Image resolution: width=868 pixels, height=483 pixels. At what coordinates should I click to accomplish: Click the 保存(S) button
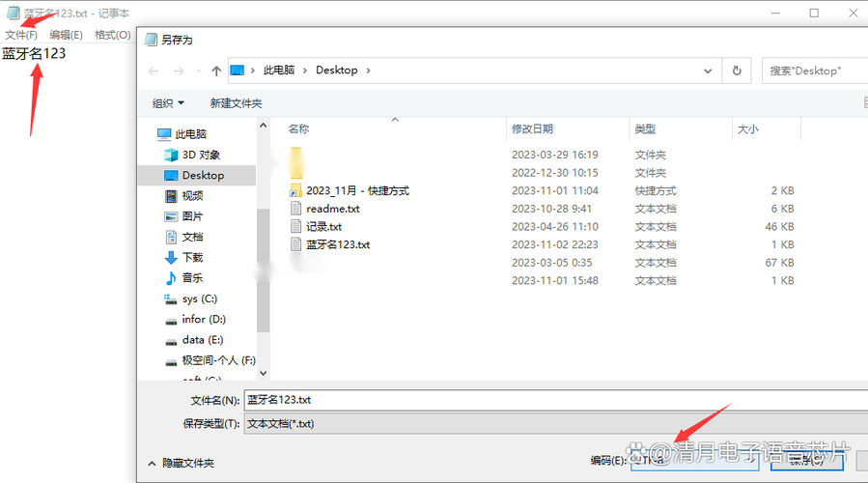pyautogui.click(x=806, y=460)
